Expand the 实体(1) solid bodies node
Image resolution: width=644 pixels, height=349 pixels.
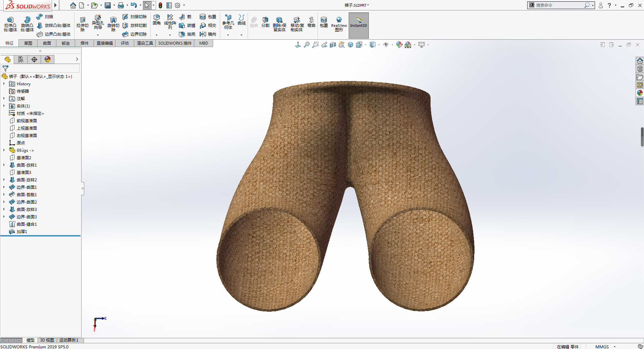click(x=4, y=106)
